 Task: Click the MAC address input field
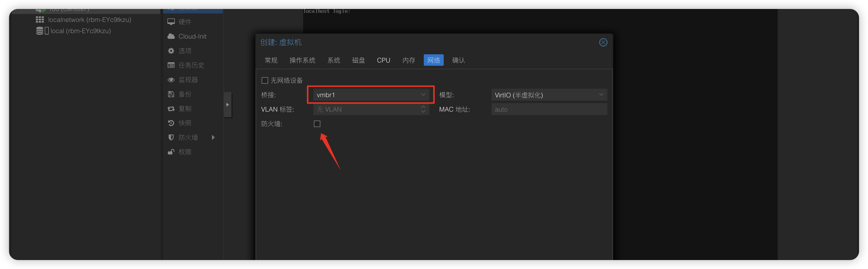click(x=549, y=109)
